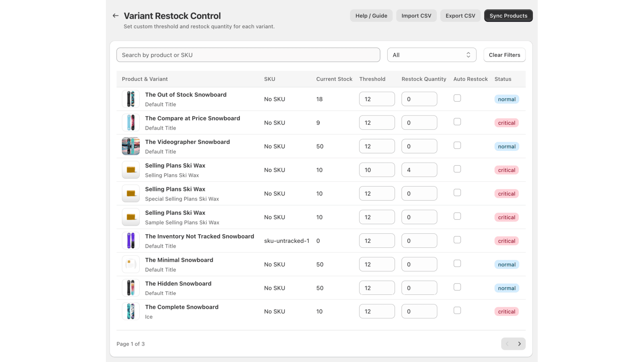The width and height of the screenshot is (644, 362).
Task: Check Auto Restock for The Hidden Snowboard
Action: pyautogui.click(x=457, y=287)
